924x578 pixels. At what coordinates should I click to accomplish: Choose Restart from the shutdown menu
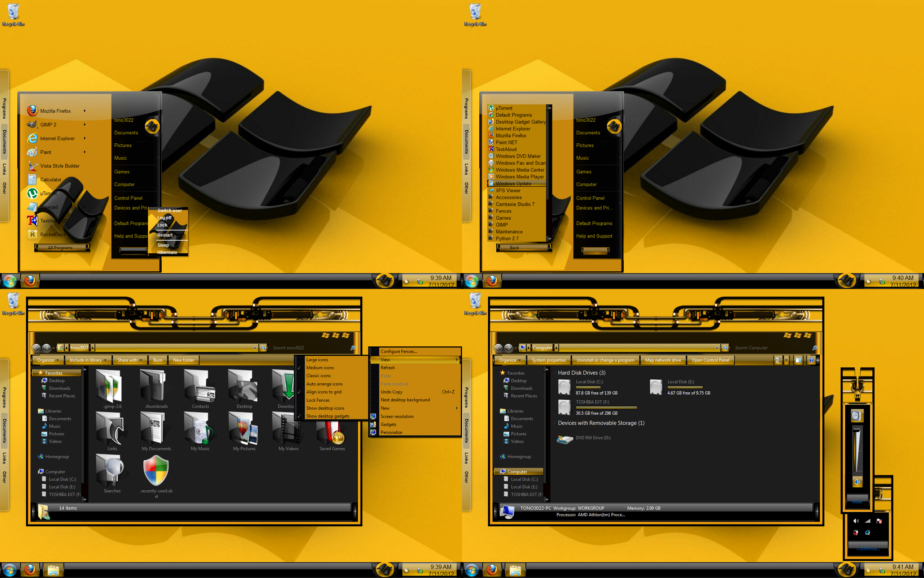point(165,235)
